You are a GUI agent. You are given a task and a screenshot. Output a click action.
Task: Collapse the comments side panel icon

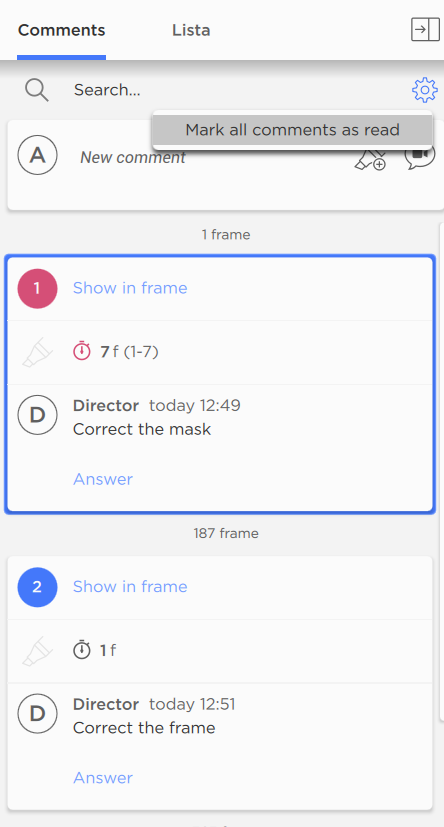click(425, 30)
